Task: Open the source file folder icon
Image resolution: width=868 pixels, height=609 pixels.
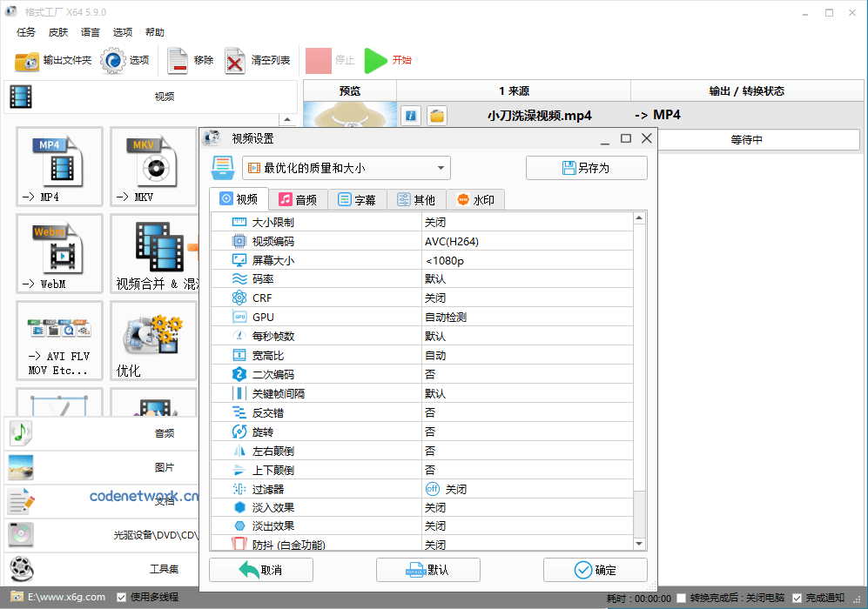Action: point(437,116)
